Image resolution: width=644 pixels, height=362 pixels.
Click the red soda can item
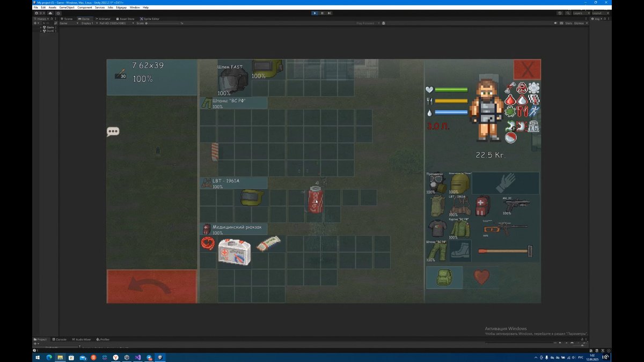click(315, 199)
